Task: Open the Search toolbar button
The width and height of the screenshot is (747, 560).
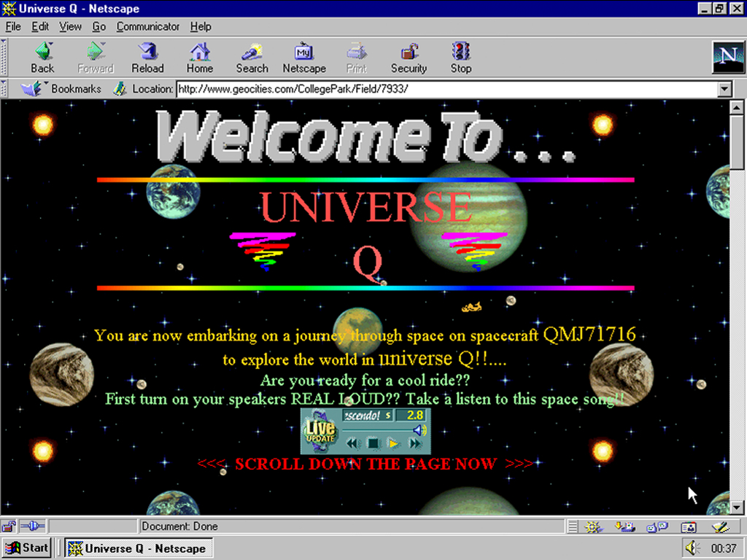Action: pyautogui.click(x=252, y=58)
